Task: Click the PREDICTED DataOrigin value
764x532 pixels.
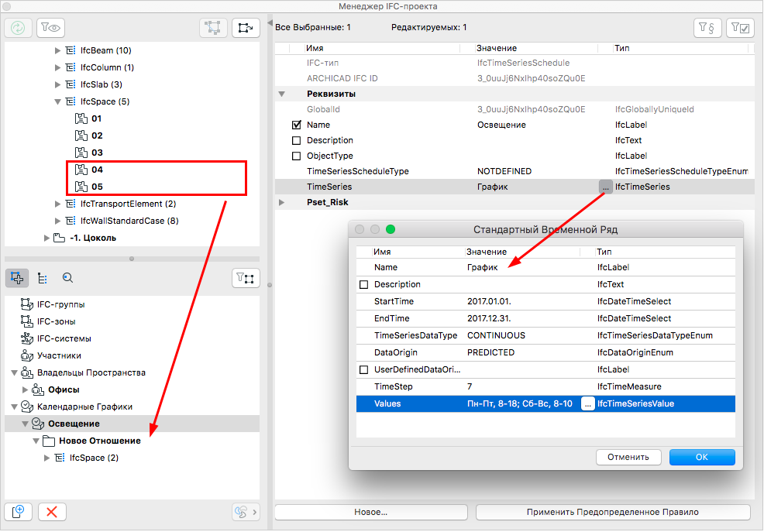Action: (490, 352)
